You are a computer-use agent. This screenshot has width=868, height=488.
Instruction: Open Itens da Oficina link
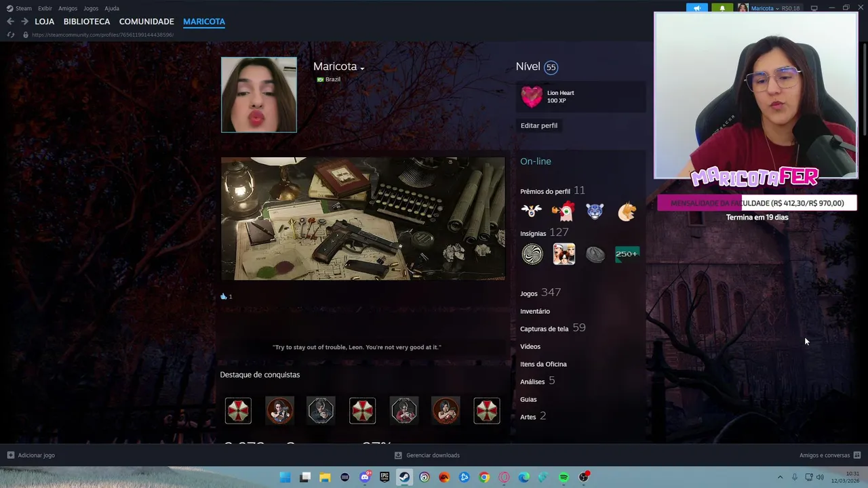tap(543, 364)
